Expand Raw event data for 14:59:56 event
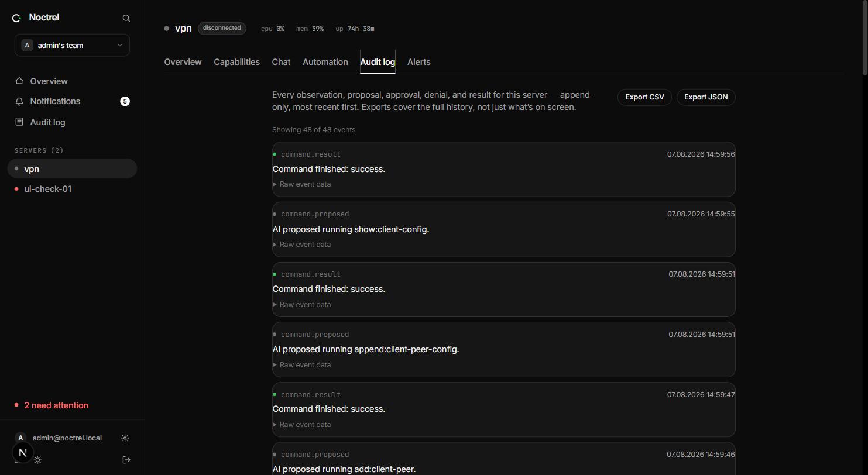Viewport: 868px width, 475px height. click(302, 184)
